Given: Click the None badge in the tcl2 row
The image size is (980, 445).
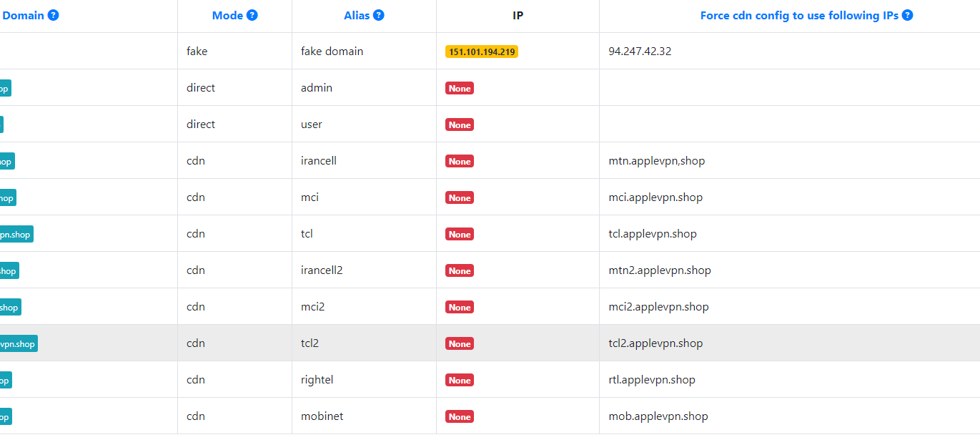Looking at the screenshot, I should click(x=460, y=343).
